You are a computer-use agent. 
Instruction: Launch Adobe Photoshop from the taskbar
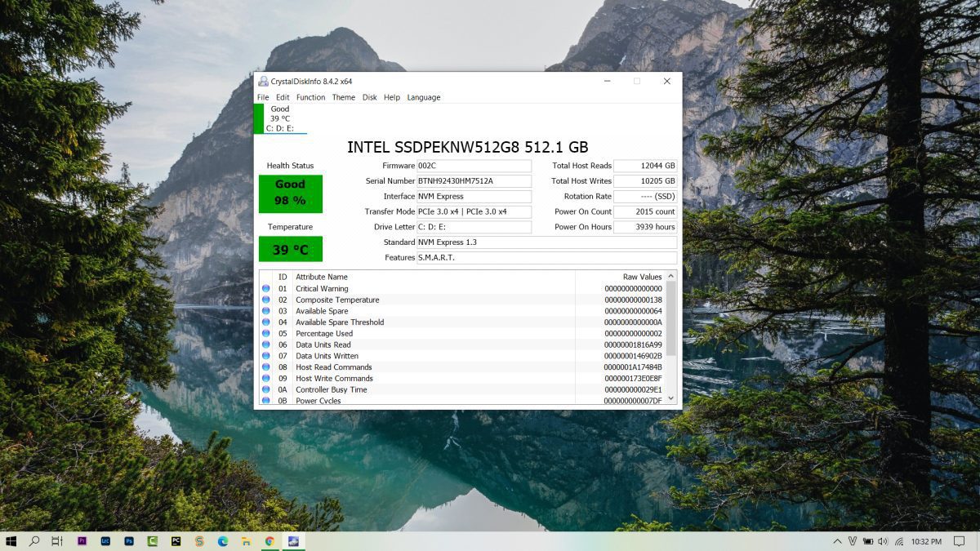tap(129, 541)
